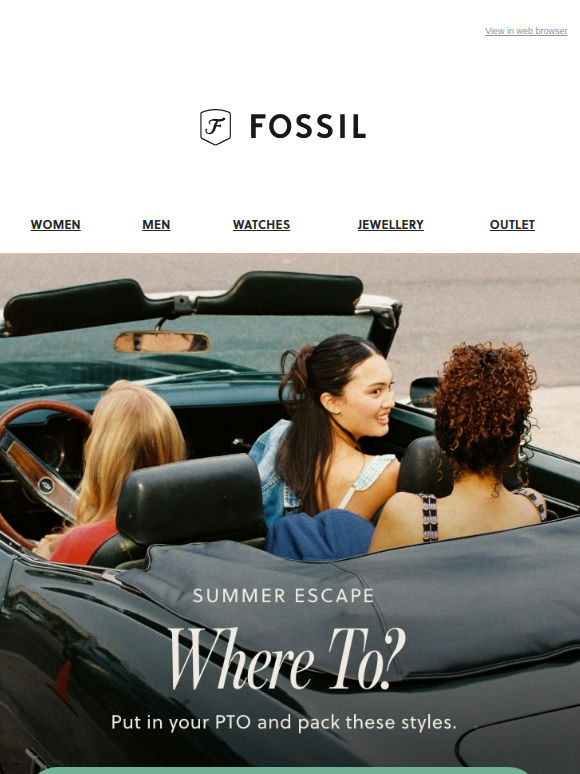Click the FOSSIL wordmark text
580x774 pixels.
tap(308, 126)
